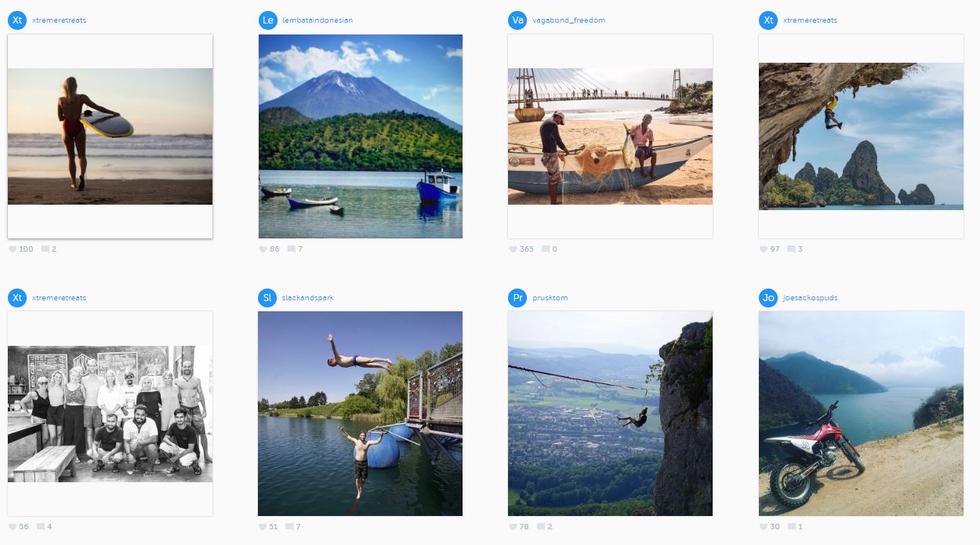Click comment icon under cliff highline photo
Viewport: 980px width, 545px height.
541,527
